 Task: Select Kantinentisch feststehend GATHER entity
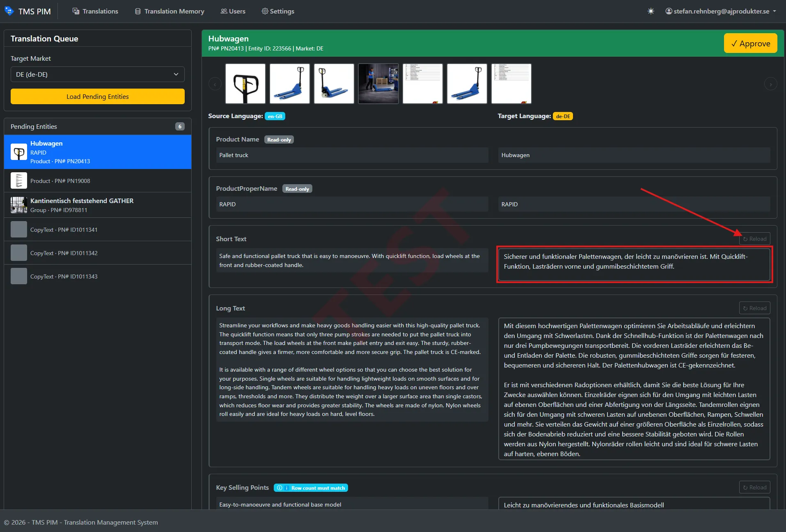tap(98, 205)
